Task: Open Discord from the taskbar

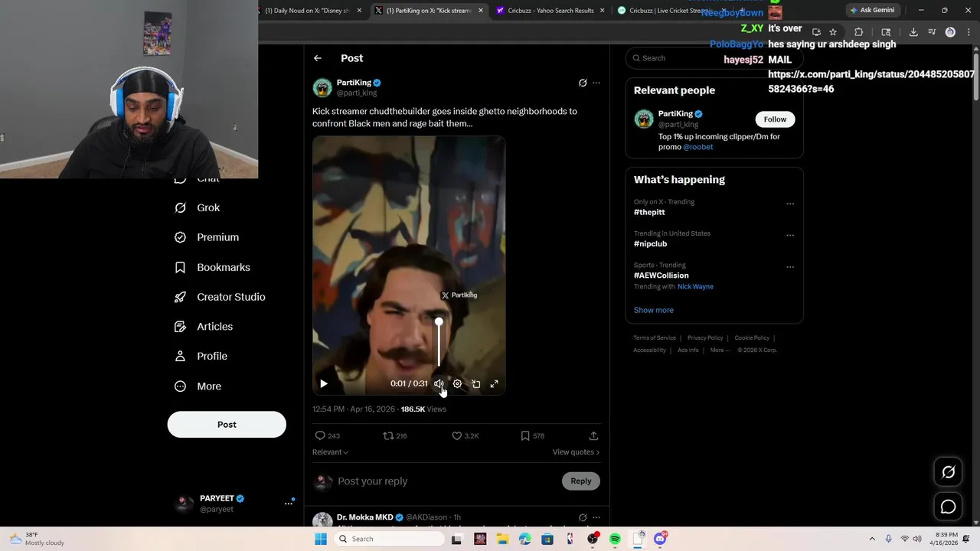Action: click(x=660, y=539)
